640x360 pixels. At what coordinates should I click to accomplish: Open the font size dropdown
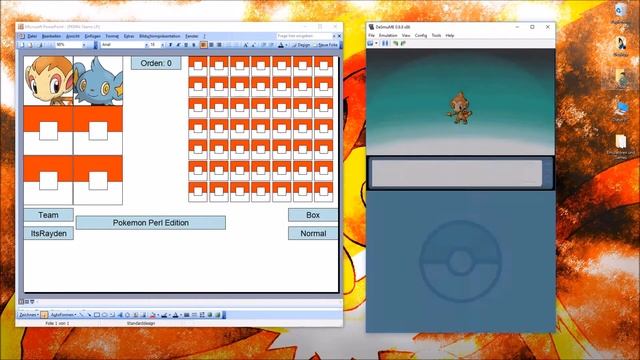click(162, 45)
